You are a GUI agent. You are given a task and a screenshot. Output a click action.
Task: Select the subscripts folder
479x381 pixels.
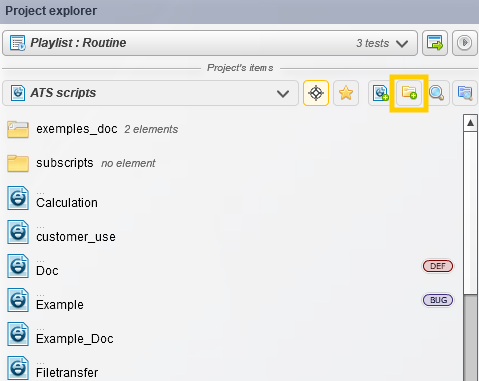coord(65,163)
